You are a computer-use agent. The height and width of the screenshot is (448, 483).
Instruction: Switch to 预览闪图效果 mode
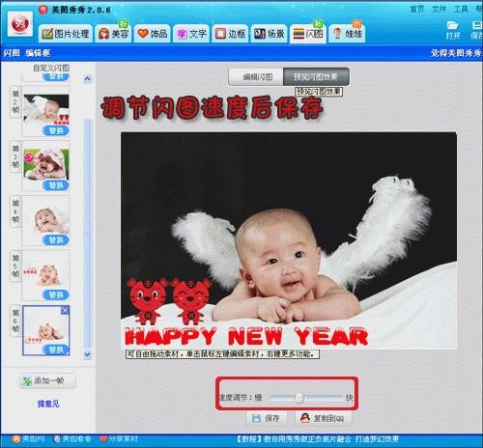tap(316, 77)
